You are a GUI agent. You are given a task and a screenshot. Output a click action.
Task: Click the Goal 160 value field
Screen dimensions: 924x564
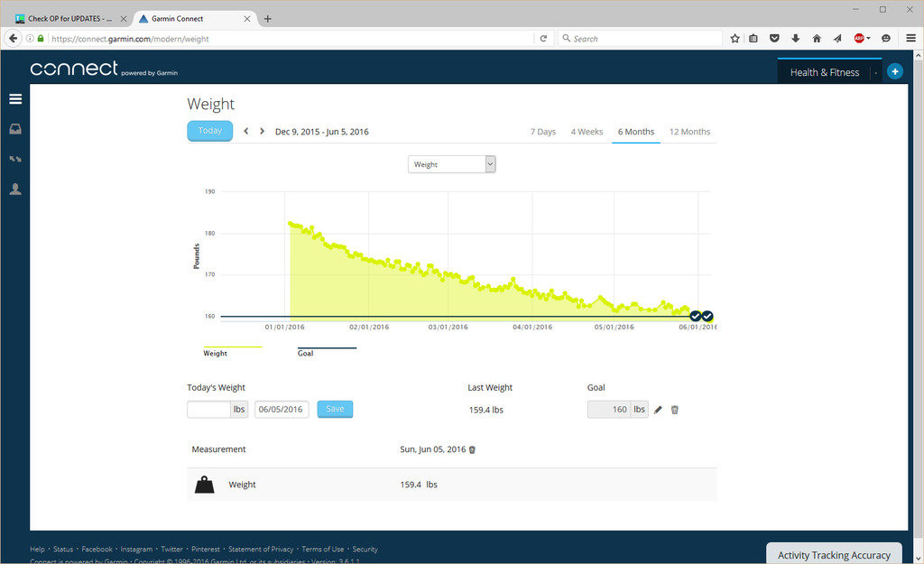pos(609,409)
